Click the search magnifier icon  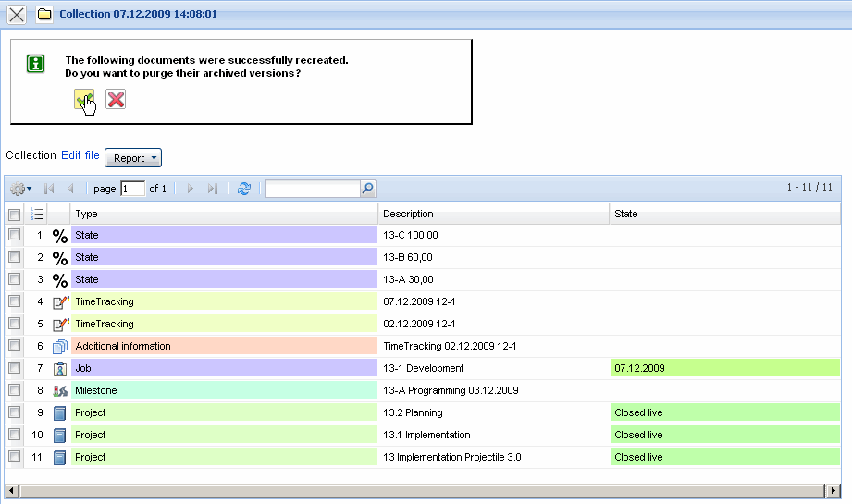[367, 189]
